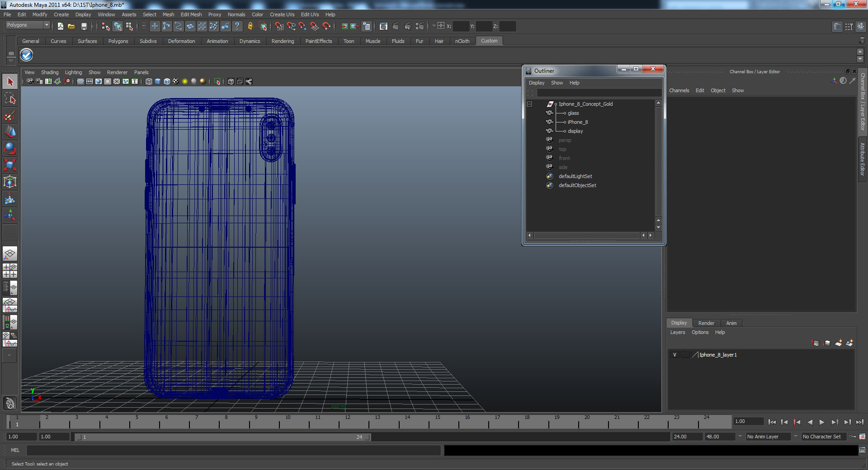Toggle auto keyframe key icon
This screenshot has width=868, height=470.
pyautogui.click(x=853, y=437)
